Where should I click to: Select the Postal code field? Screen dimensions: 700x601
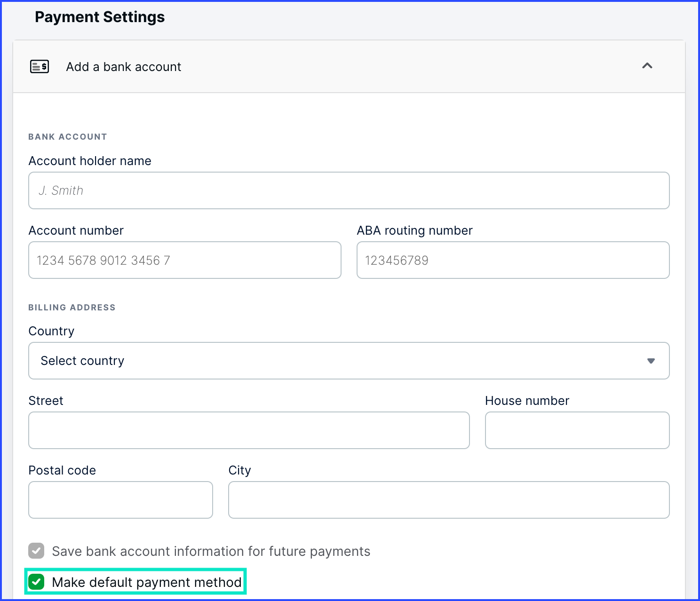(x=120, y=500)
